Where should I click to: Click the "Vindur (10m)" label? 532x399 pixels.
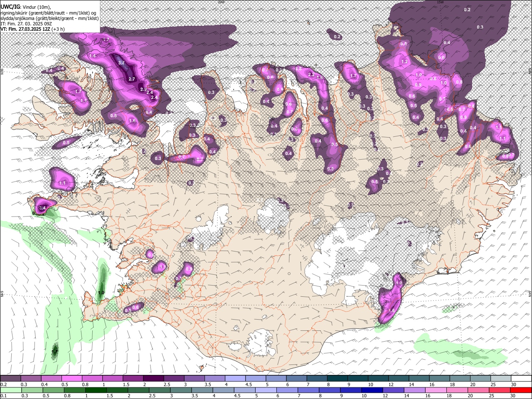36,7
